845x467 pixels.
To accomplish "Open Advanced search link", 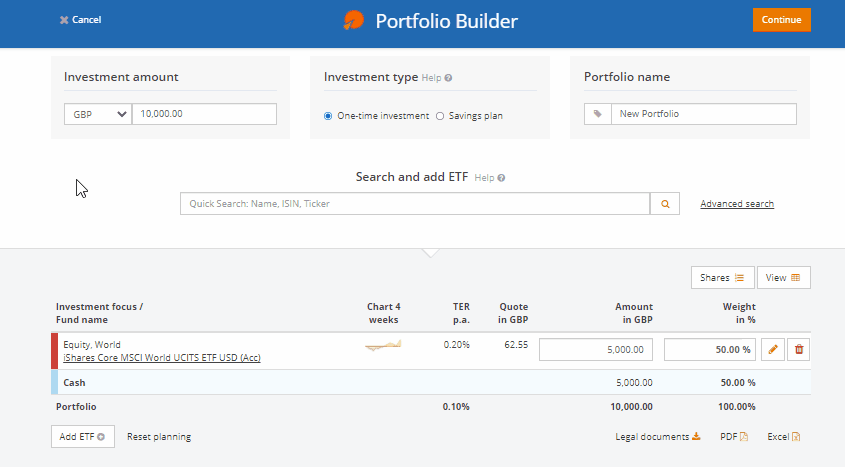I will click(737, 204).
